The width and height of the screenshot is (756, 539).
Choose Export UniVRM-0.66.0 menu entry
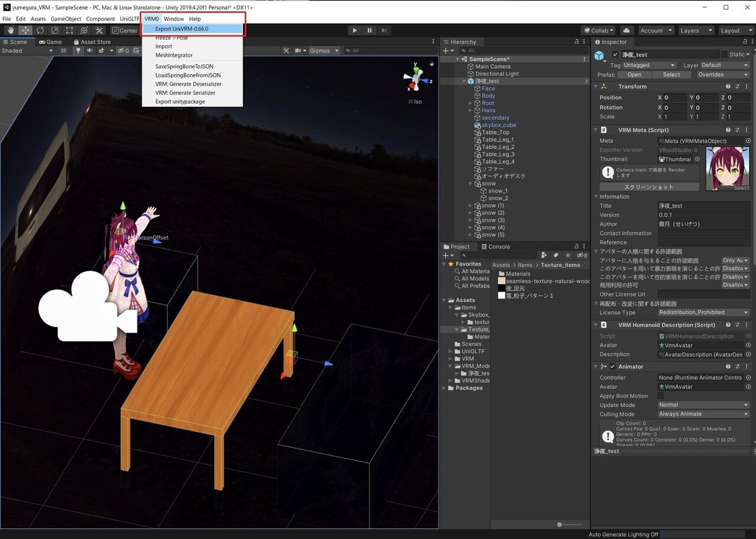point(192,29)
